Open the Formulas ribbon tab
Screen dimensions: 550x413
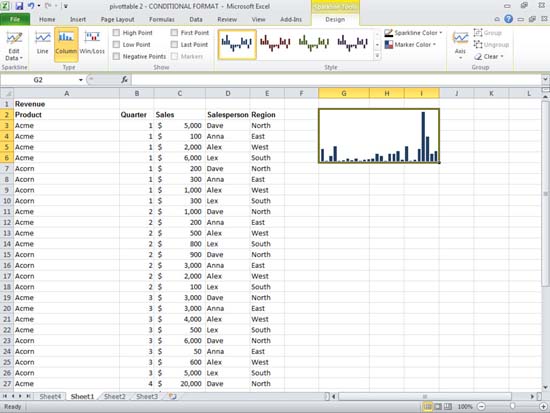(x=162, y=19)
